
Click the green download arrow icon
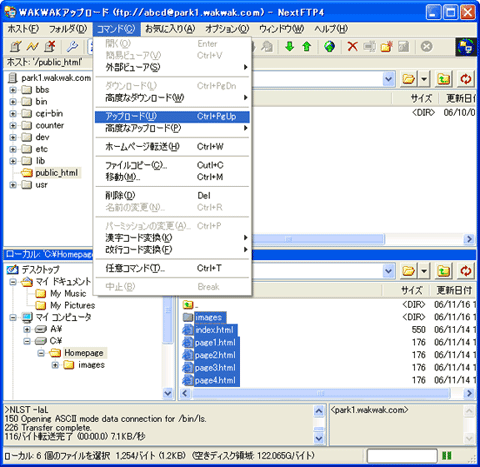pos(289,47)
